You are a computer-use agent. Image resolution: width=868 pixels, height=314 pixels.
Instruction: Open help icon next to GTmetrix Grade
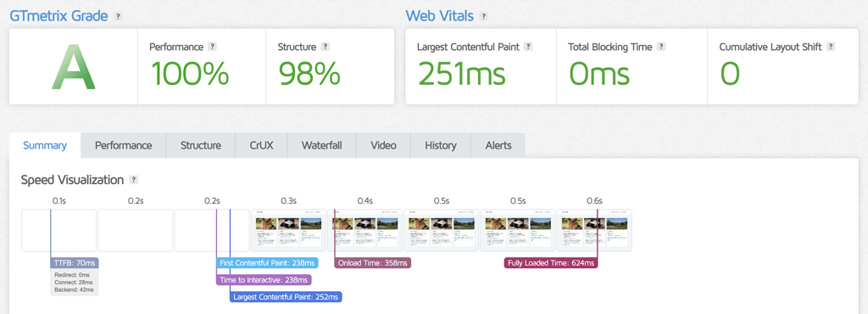[x=117, y=17]
